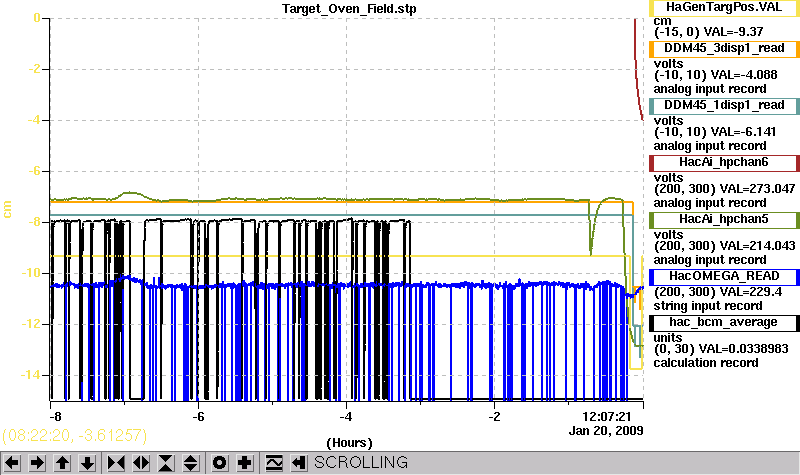Click the VAL=229.4 reading
The width and height of the screenshot is (800, 475).
click(x=747, y=292)
